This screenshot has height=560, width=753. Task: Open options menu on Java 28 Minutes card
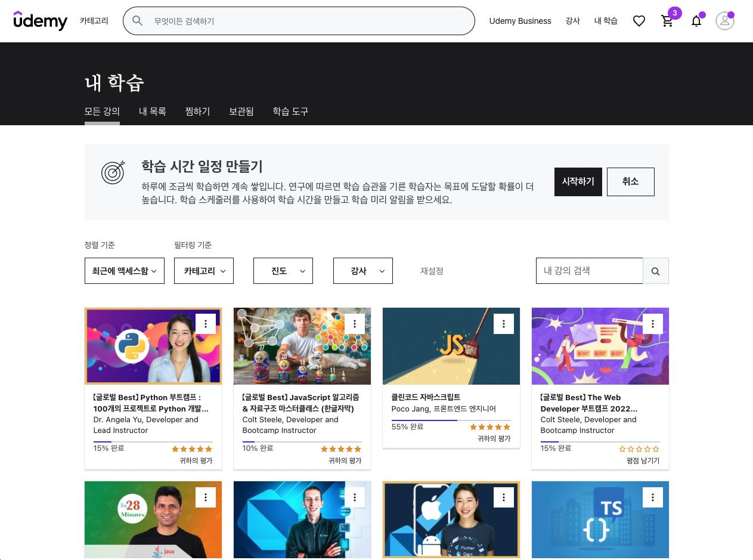(x=206, y=497)
